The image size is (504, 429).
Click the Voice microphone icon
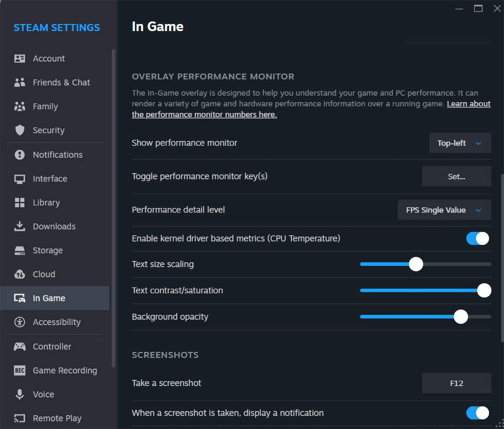coord(20,395)
